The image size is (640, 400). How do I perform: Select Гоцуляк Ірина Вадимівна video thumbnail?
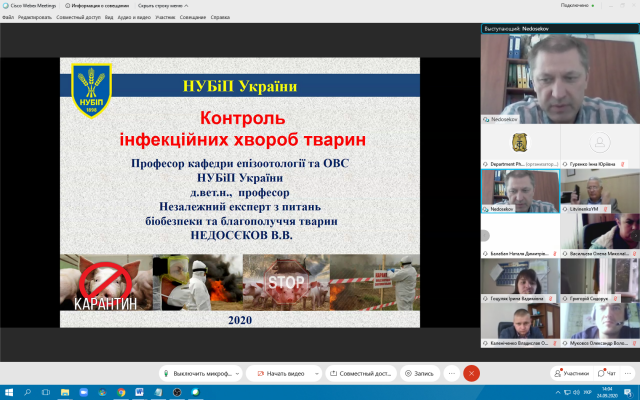[x=520, y=280]
